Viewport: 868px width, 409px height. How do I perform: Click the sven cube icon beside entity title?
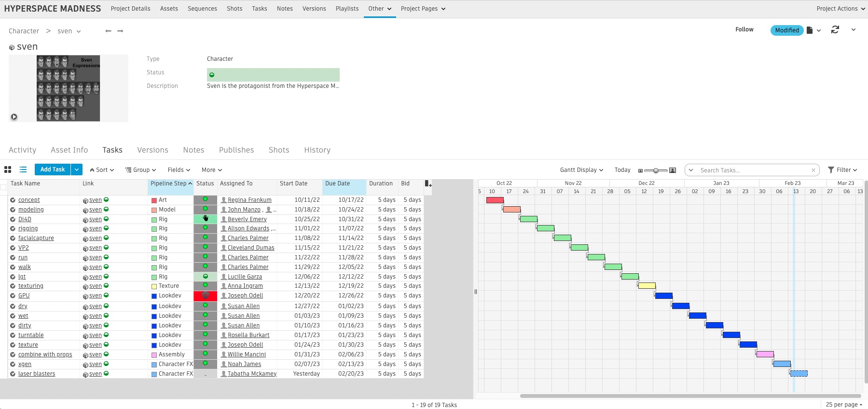(12, 47)
